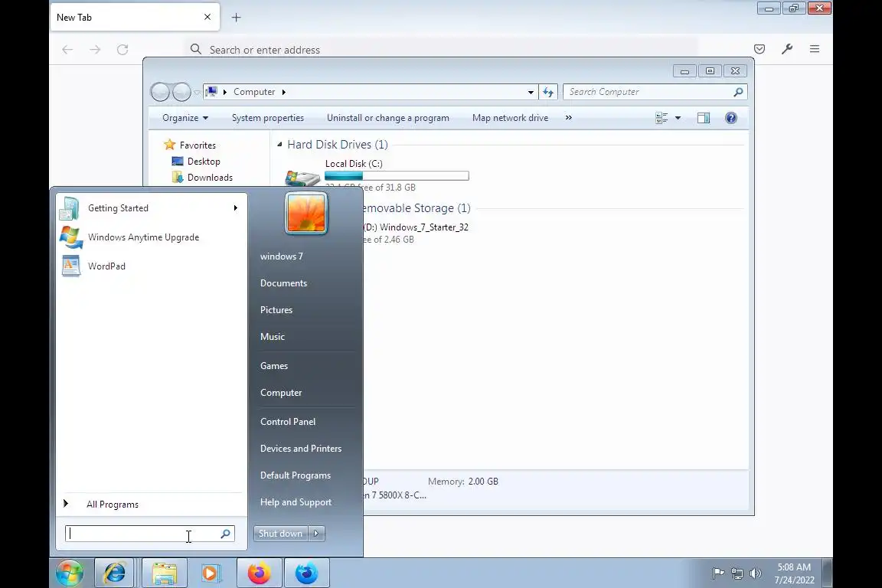Click the Change your view icon
Image resolution: width=882 pixels, height=588 pixels.
[661, 118]
